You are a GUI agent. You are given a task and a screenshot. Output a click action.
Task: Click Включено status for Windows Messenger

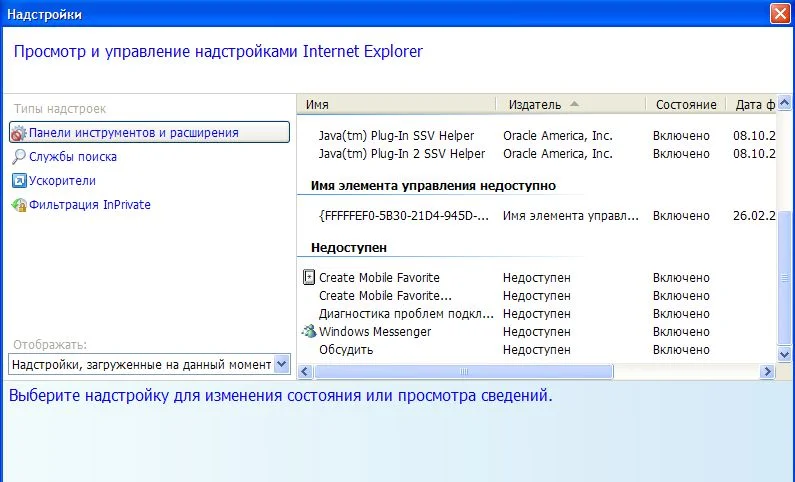pyautogui.click(x=681, y=332)
